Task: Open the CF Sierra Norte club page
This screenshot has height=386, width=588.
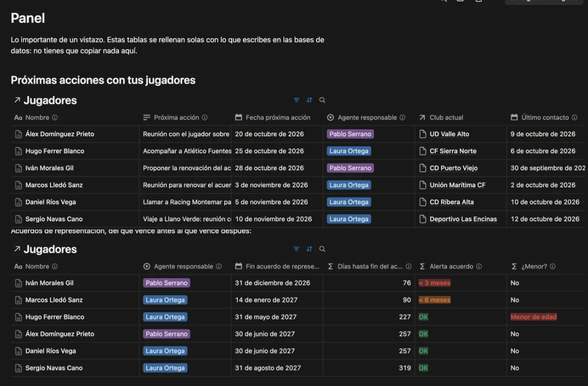Action: (453, 151)
